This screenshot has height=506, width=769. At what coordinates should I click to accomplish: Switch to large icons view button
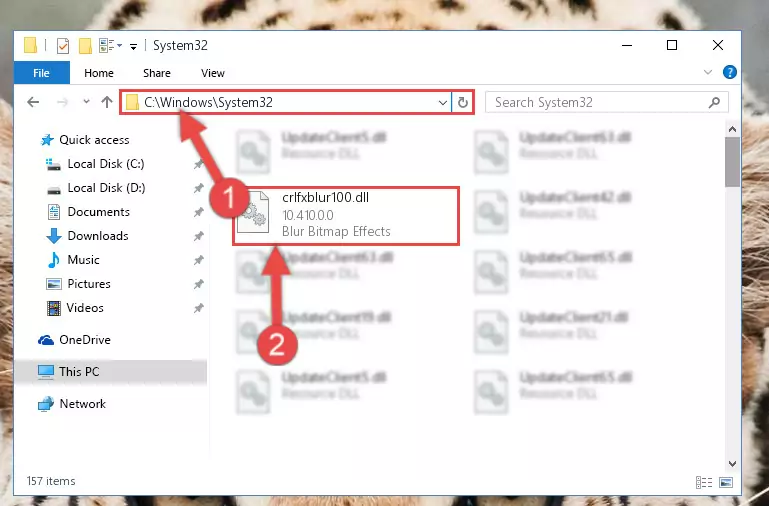coord(726,482)
